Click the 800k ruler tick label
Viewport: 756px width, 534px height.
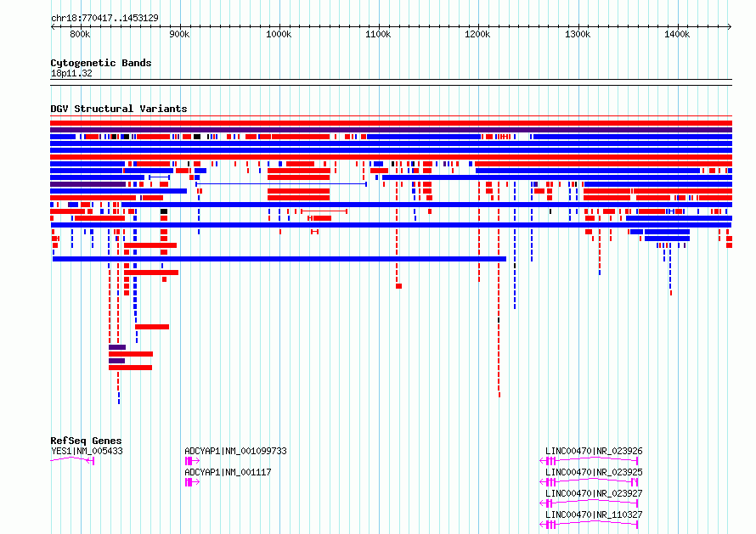[x=80, y=34]
